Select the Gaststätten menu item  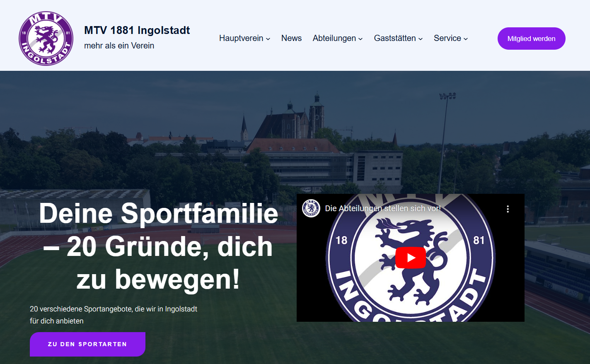pos(395,38)
